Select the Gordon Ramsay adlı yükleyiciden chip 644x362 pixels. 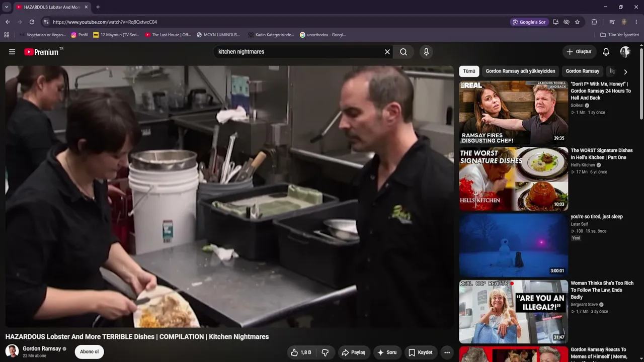click(x=520, y=71)
